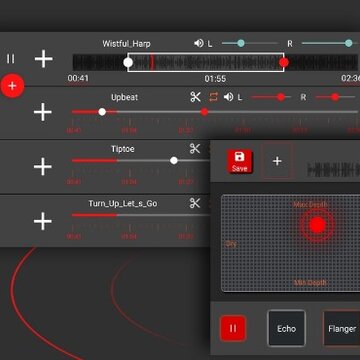The height and width of the screenshot is (360, 360).
Task: Click the plus icon on the Upbeat track
Action: (x=43, y=112)
